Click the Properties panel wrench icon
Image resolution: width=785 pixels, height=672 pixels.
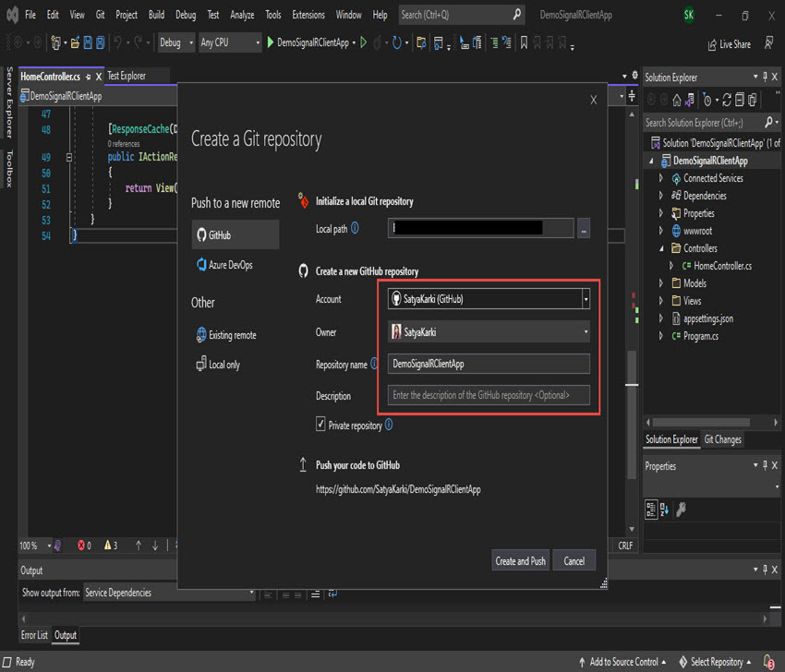(681, 510)
